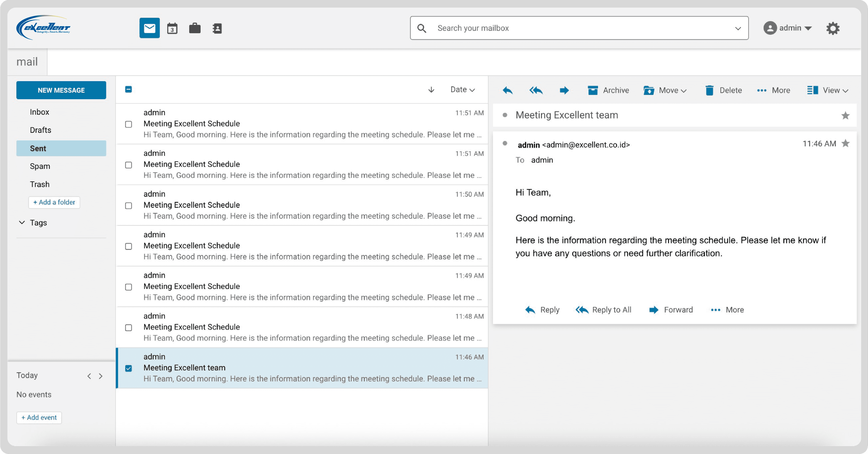Open settings via the gear icon

point(833,28)
